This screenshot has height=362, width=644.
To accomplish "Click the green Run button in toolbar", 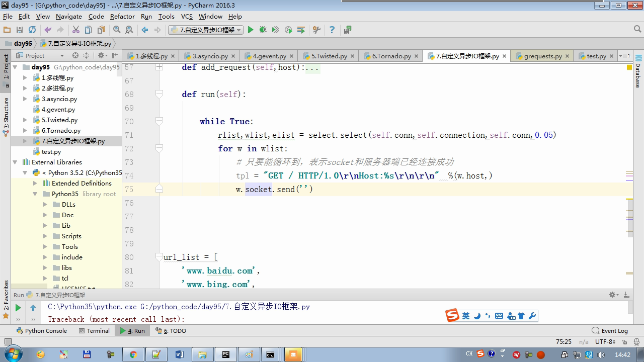I will point(251,30).
